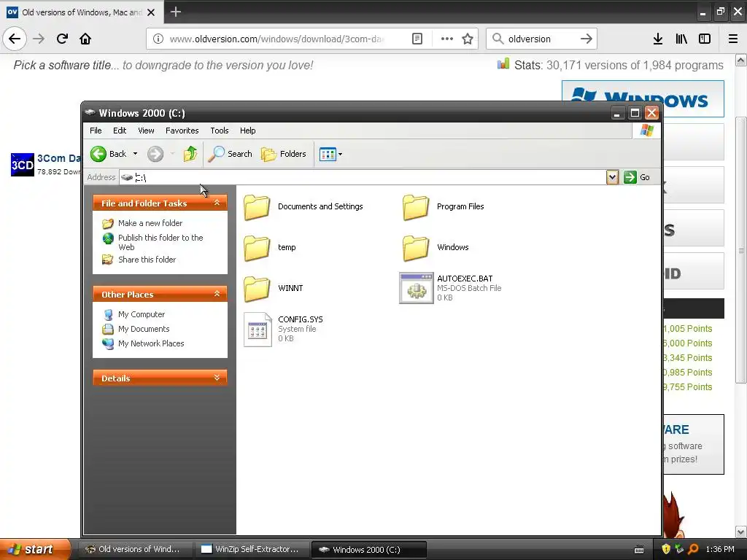Click the site information icon in URL bar

(x=158, y=39)
